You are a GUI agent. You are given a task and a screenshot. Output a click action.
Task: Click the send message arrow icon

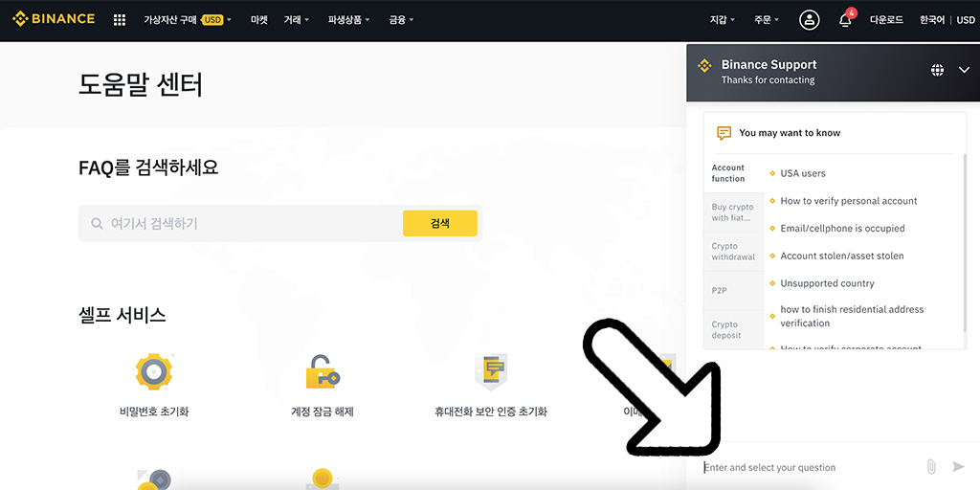click(958, 466)
